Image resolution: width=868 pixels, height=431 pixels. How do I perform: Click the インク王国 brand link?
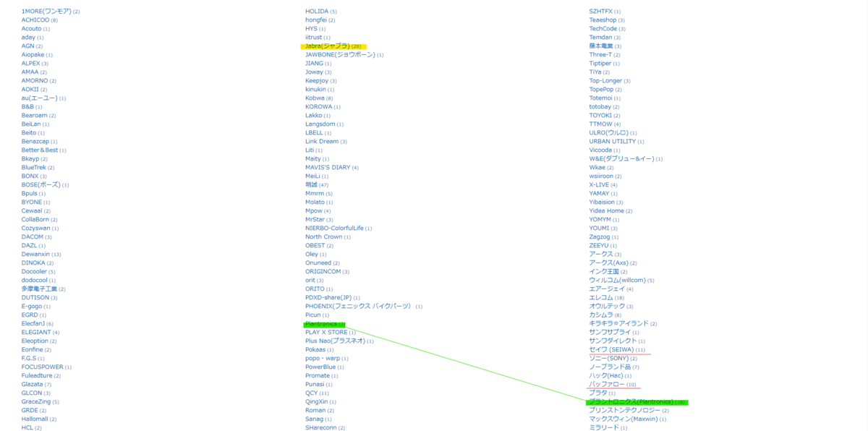pyautogui.click(x=604, y=272)
